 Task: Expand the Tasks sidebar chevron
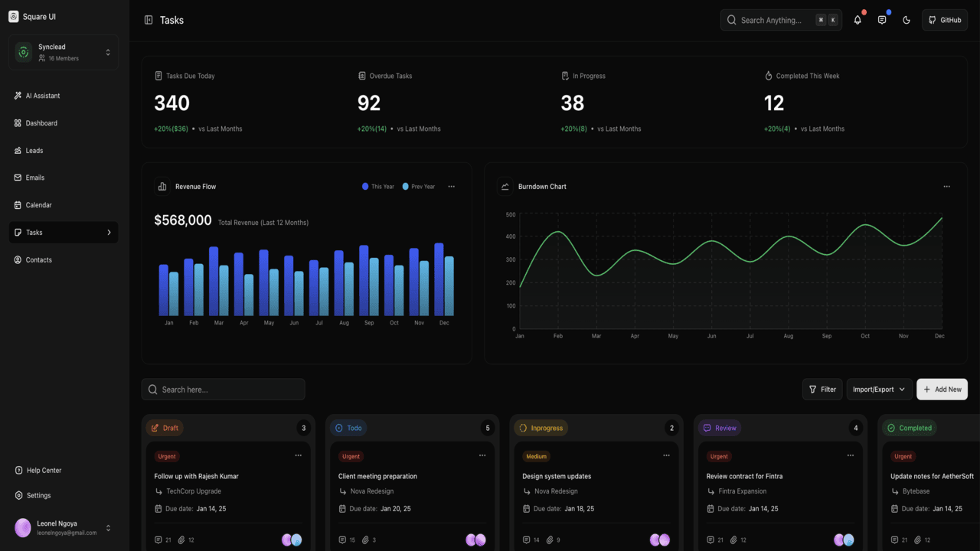109,233
